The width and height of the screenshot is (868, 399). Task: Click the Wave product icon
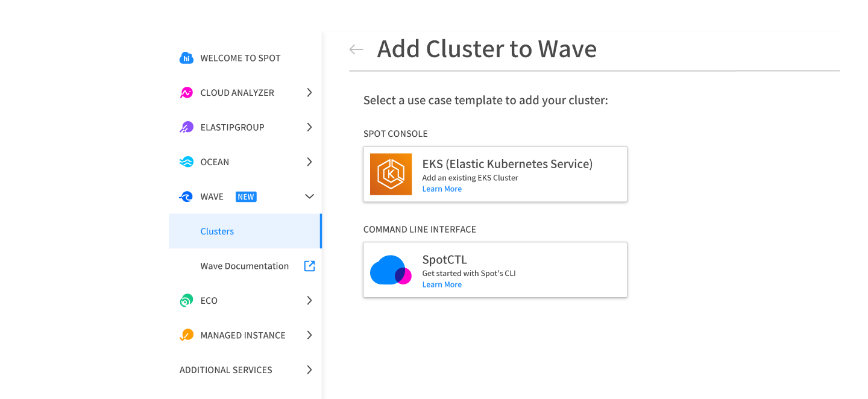[186, 196]
